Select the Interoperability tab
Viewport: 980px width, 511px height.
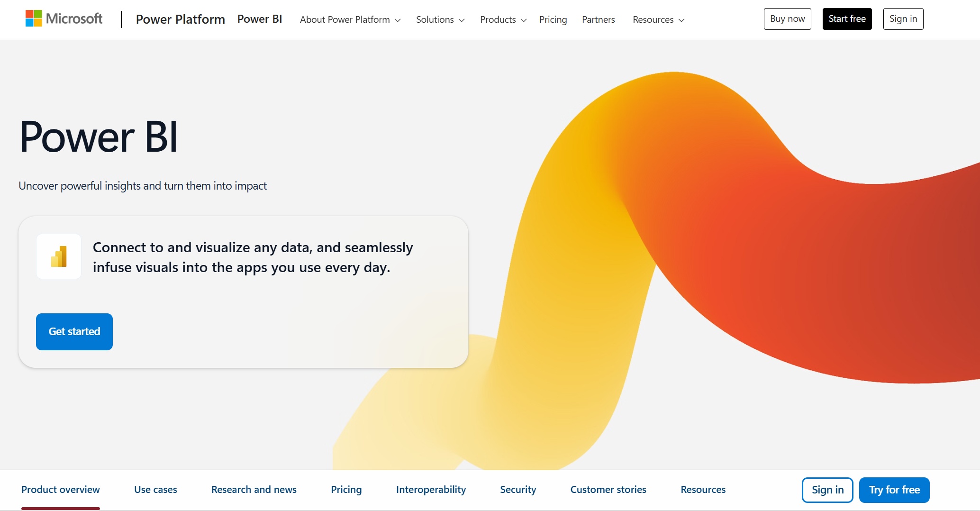tap(430, 490)
